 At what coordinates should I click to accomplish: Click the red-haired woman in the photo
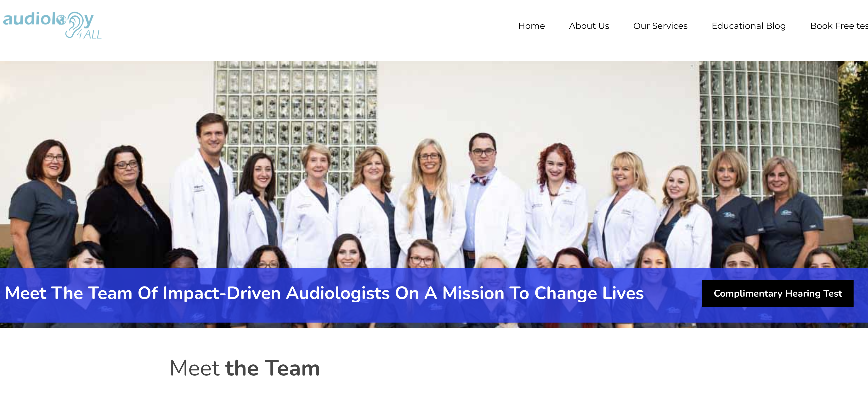[x=556, y=206]
